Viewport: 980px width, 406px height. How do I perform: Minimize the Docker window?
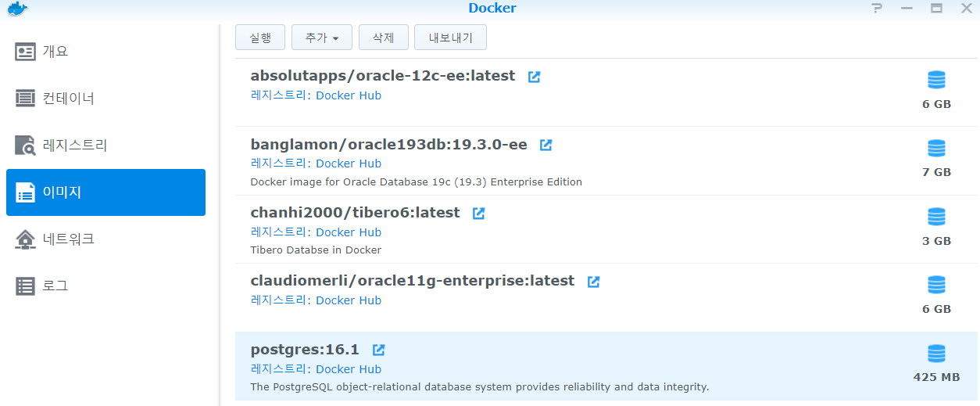907,9
